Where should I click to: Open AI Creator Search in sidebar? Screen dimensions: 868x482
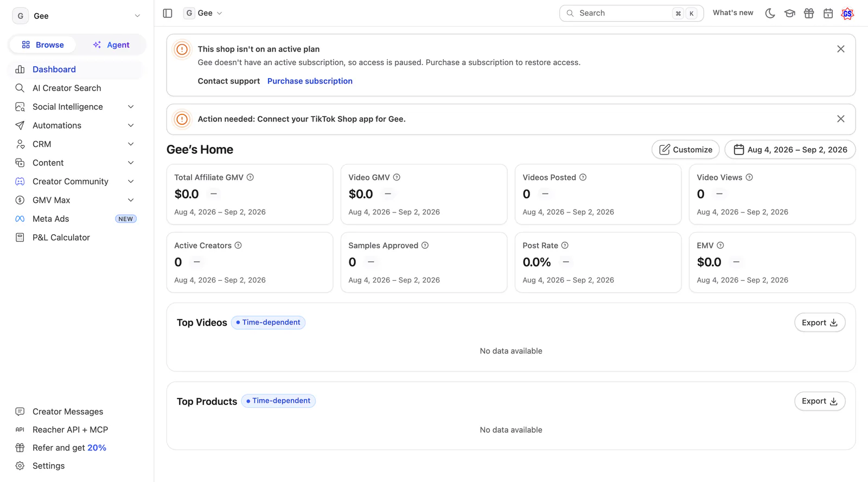(76, 88)
